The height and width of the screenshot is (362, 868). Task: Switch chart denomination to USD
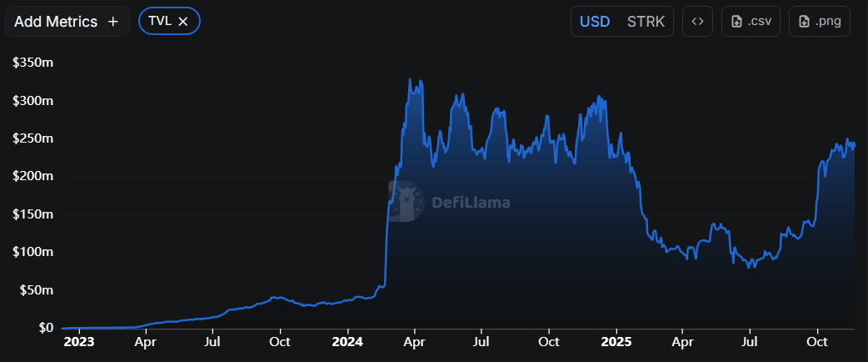tap(595, 22)
